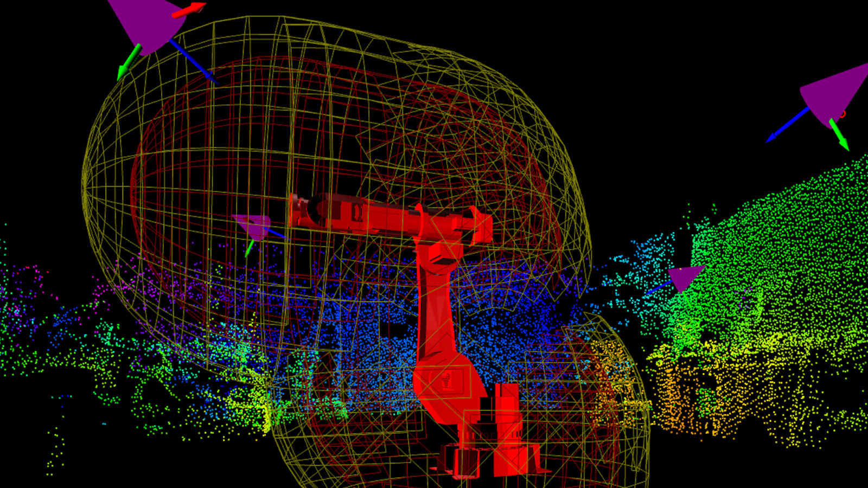Viewport: 868px width, 488px height.
Task: Select the blue axis arrow on top-left camera
Action: click(x=194, y=61)
